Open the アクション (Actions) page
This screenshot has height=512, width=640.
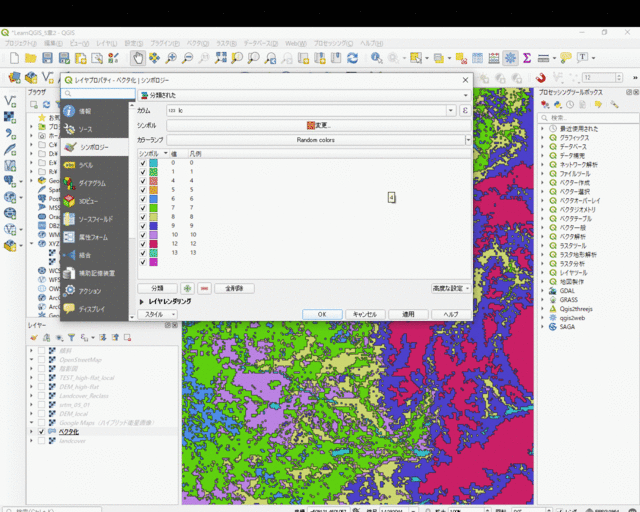click(89, 291)
